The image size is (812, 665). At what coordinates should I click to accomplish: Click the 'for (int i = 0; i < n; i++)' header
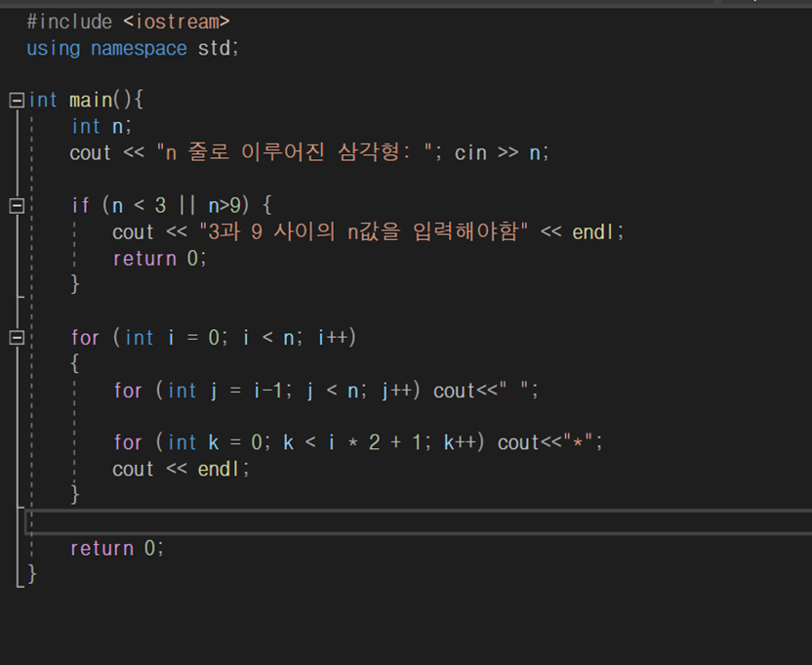pos(214,338)
